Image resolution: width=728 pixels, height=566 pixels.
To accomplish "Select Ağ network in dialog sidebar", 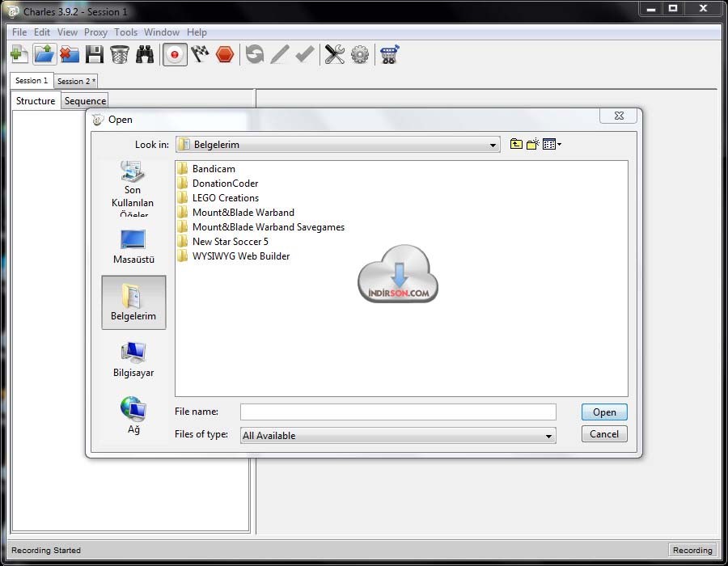I will coord(133,416).
